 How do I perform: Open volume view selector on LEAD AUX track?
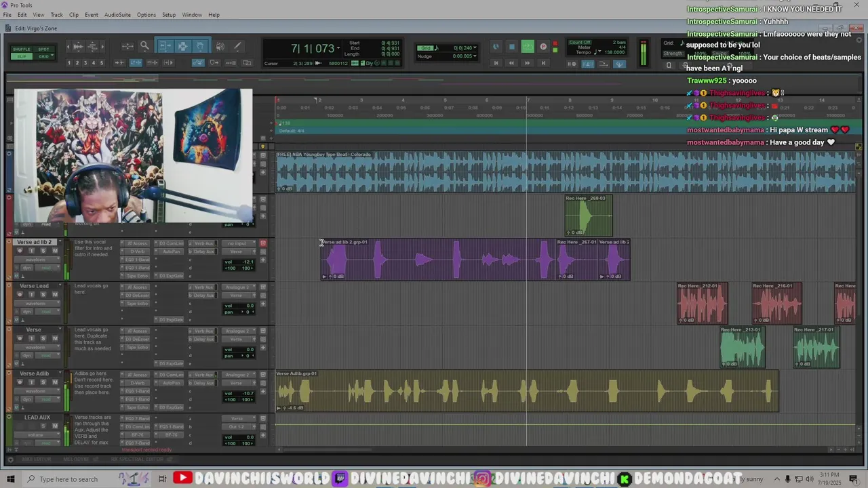pos(36,435)
